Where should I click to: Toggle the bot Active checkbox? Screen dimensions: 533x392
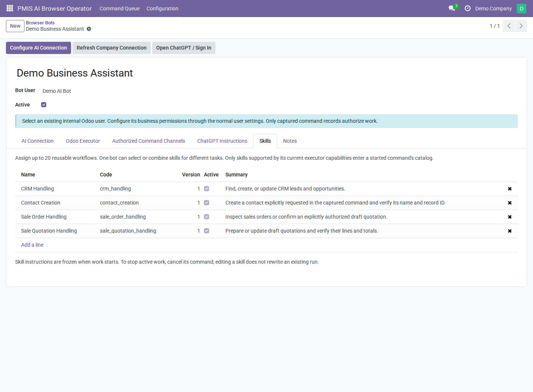click(44, 105)
